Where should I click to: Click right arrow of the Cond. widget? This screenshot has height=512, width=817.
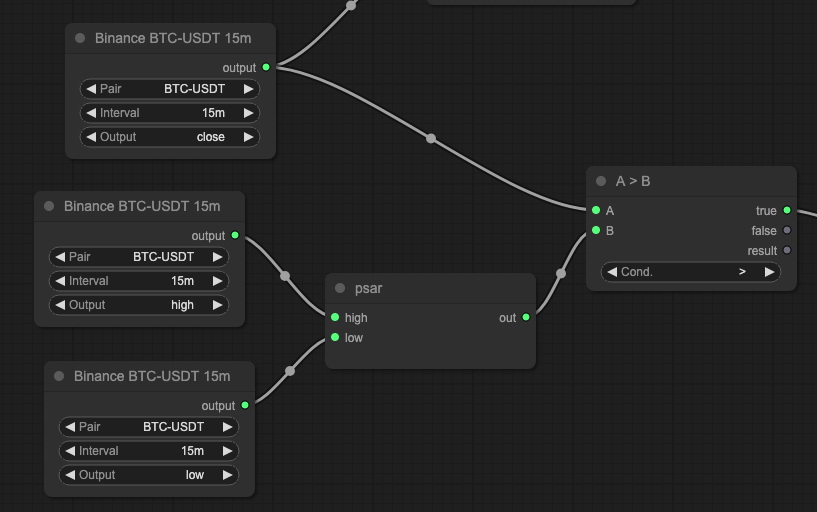click(x=770, y=272)
